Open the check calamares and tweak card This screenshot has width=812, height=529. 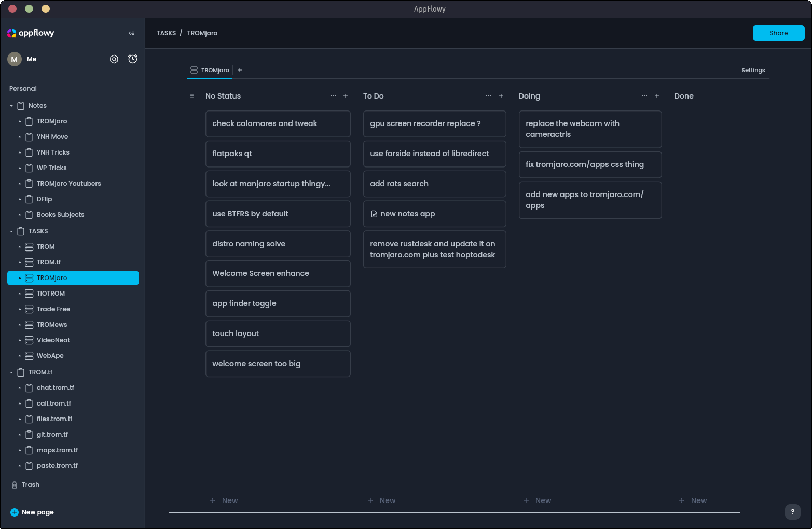pyautogui.click(x=278, y=123)
